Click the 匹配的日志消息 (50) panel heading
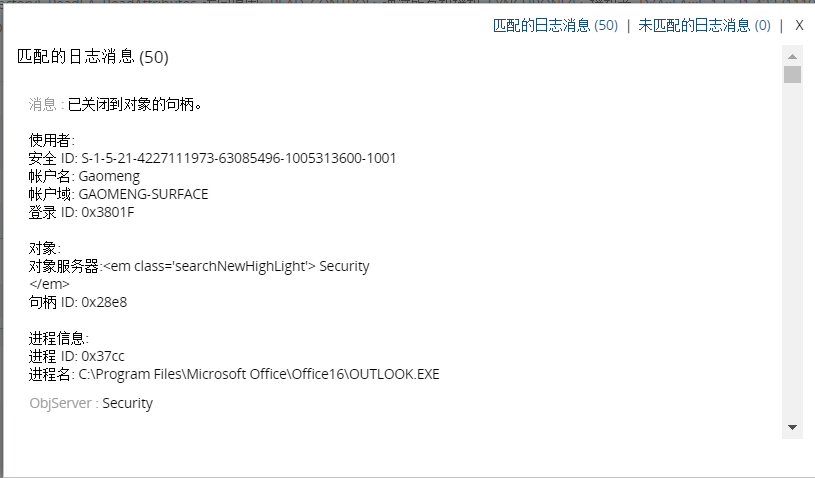Viewport: 815px width, 478px height. point(93,57)
